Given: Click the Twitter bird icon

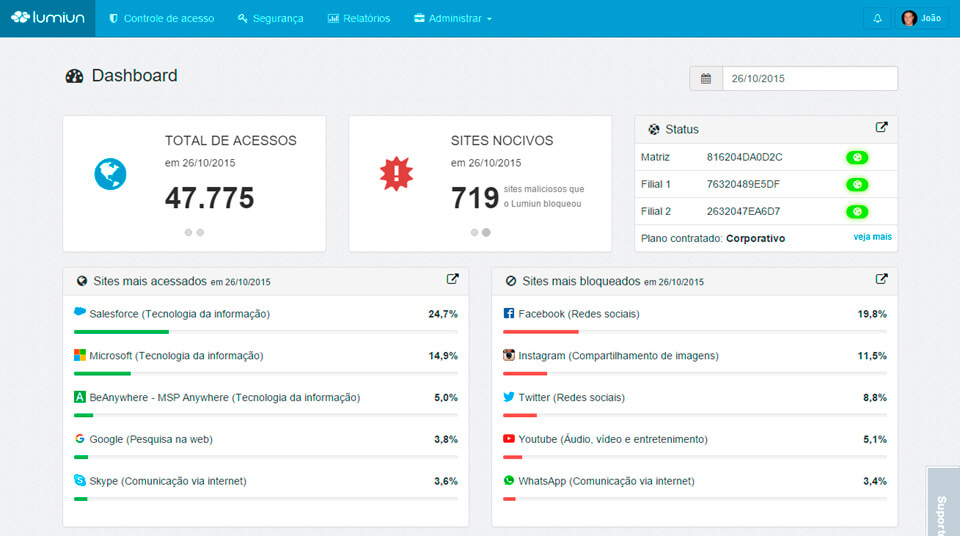Looking at the screenshot, I should click(509, 397).
